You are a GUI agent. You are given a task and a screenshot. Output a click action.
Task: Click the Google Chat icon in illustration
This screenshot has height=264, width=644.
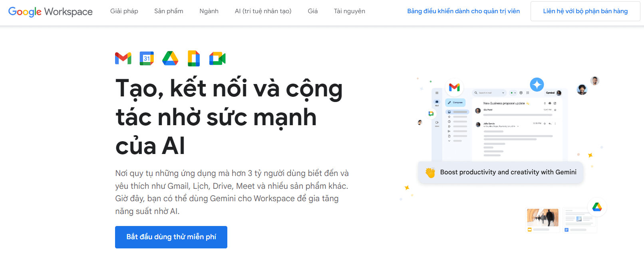click(431, 114)
